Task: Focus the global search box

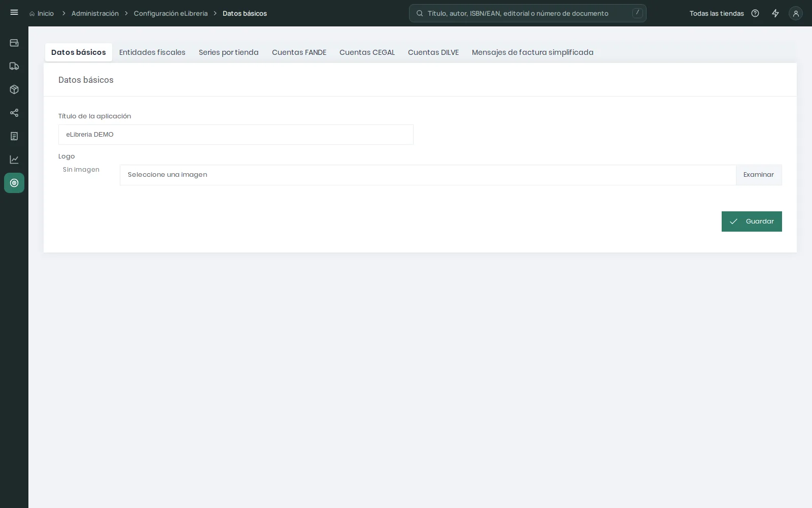Action: pyautogui.click(x=528, y=13)
